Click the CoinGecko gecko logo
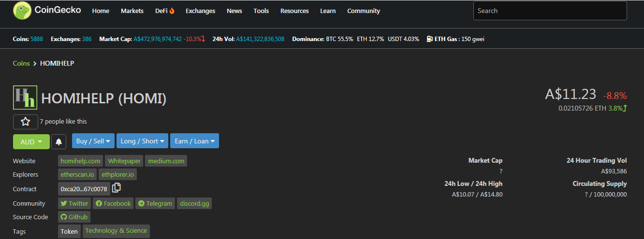This screenshot has width=644, height=239. click(22, 10)
